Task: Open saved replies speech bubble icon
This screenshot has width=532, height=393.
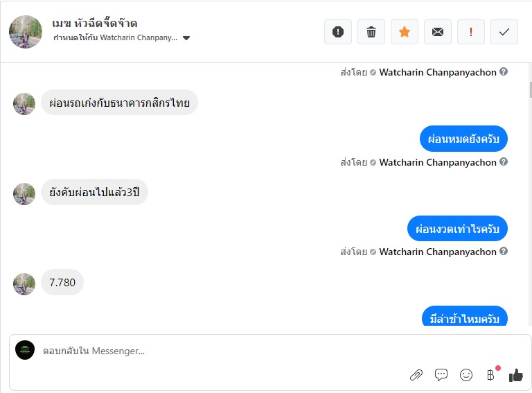Action: tap(441, 375)
